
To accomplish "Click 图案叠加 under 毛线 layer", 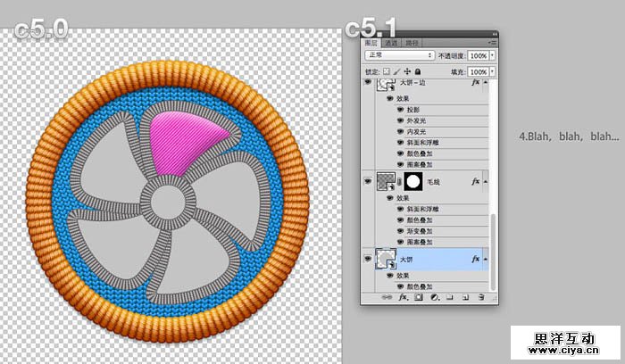I will pyautogui.click(x=420, y=242).
